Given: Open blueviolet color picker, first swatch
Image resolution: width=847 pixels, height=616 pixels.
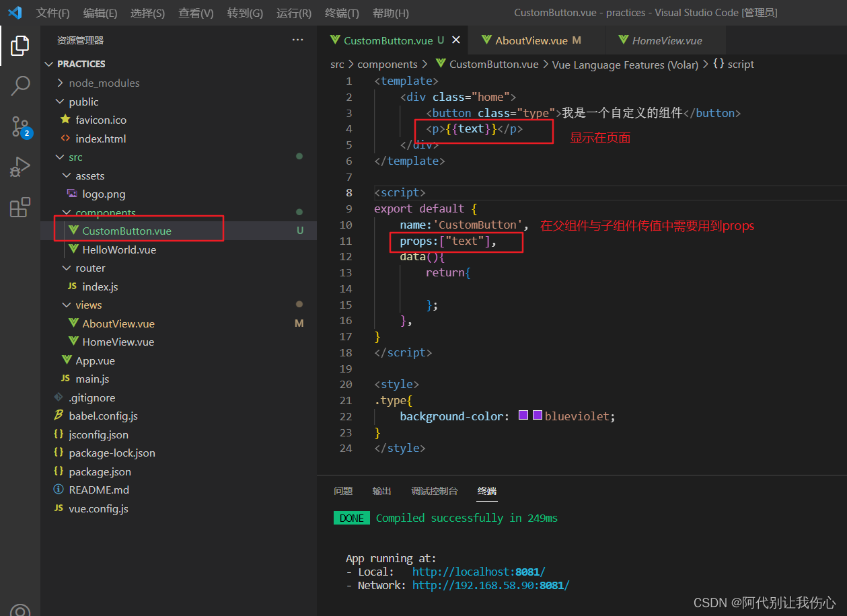Looking at the screenshot, I should tap(523, 416).
